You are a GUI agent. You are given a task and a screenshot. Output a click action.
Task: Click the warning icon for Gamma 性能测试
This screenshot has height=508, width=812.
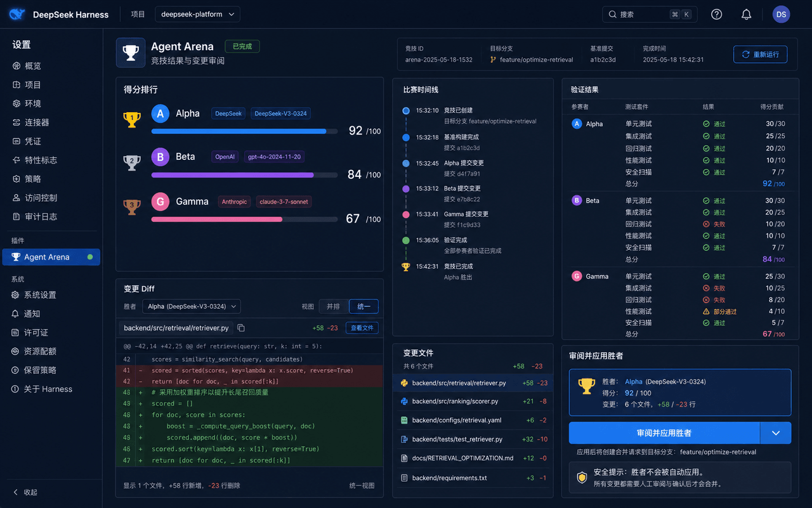[706, 311]
